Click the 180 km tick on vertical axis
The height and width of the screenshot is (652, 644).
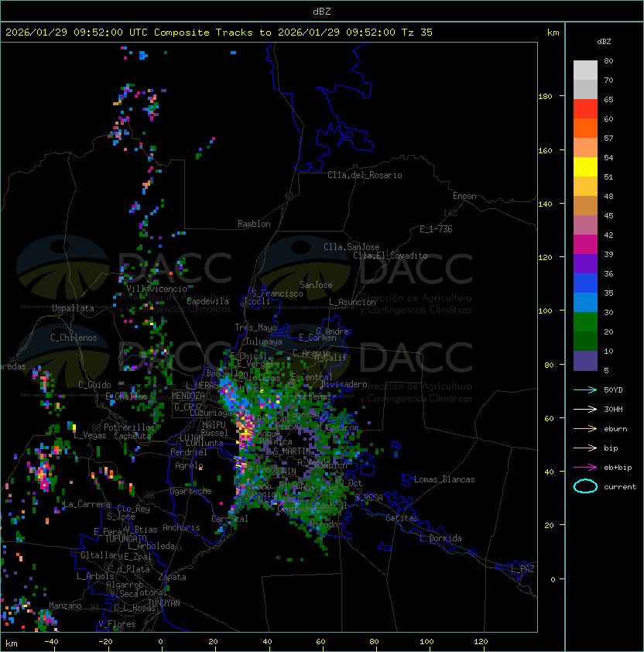click(x=545, y=97)
